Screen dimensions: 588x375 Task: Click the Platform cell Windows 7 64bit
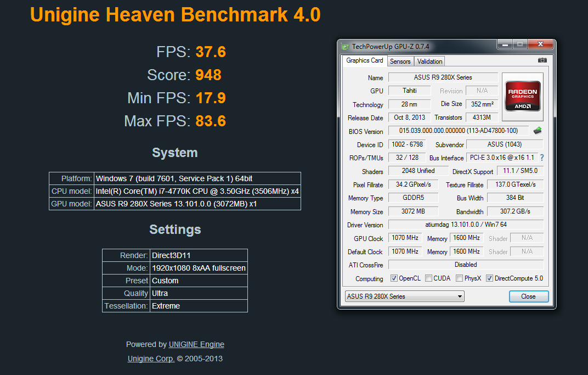click(x=197, y=178)
